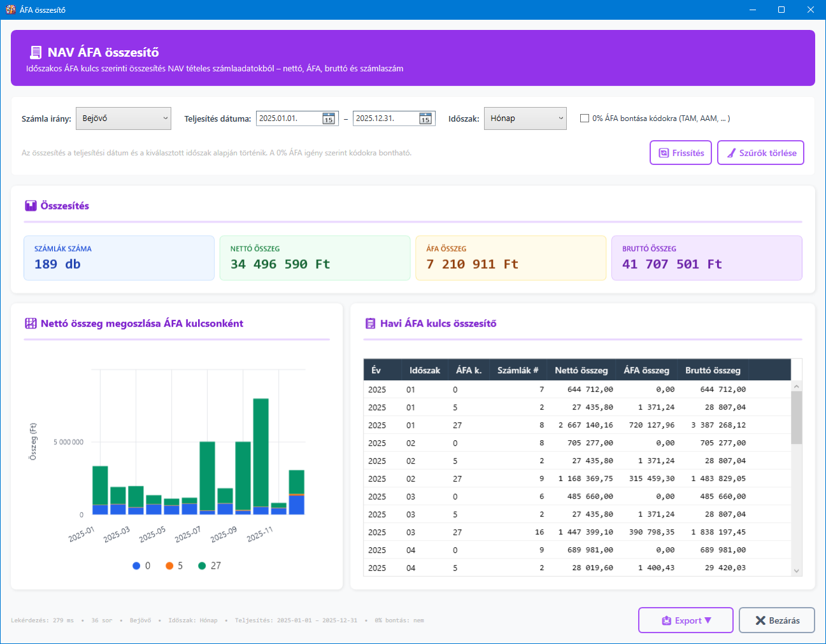This screenshot has height=644, width=826.
Task: Enable the 0% ÁFA bontása kódokra checkbox
Action: pyautogui.click(x=585, y=118)
